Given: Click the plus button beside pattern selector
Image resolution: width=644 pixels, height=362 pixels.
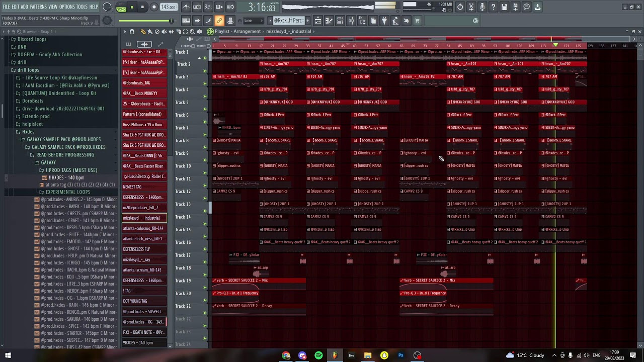Looking at the screenshot, I should pyautogui.click(x=308, y=21).
